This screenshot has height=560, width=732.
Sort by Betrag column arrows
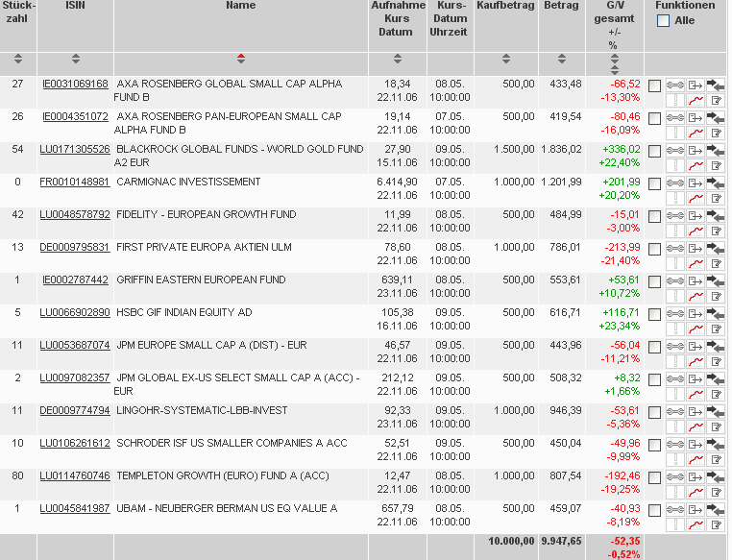coord(562,59)
